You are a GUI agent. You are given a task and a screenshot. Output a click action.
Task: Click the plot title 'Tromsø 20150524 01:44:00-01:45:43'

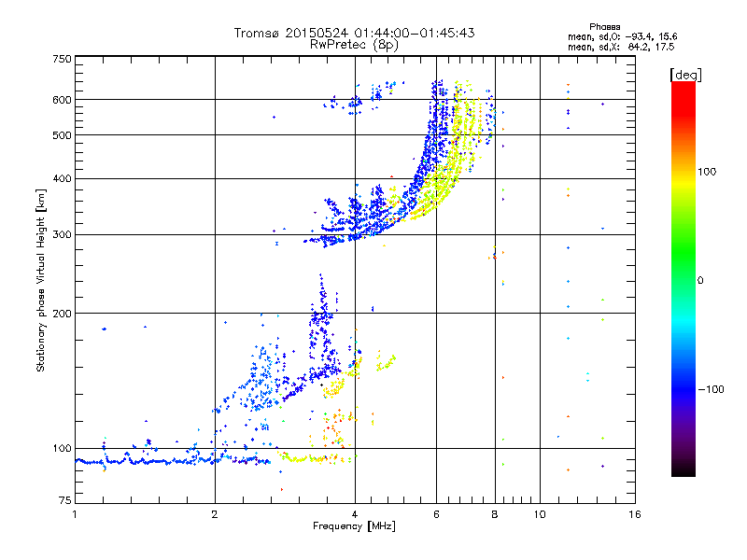pyautogui.click(x=354, y=33)
